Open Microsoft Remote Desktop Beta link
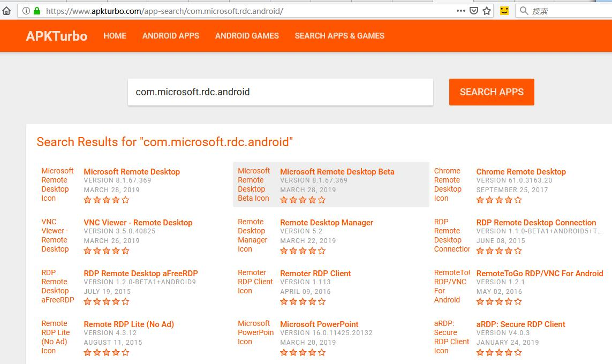The height and width of the screenshot is (364, 612). click(x=337, y=172)
